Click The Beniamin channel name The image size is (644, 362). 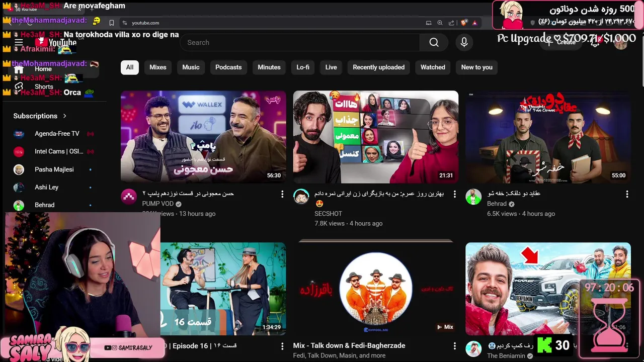[x=506, y=355]
